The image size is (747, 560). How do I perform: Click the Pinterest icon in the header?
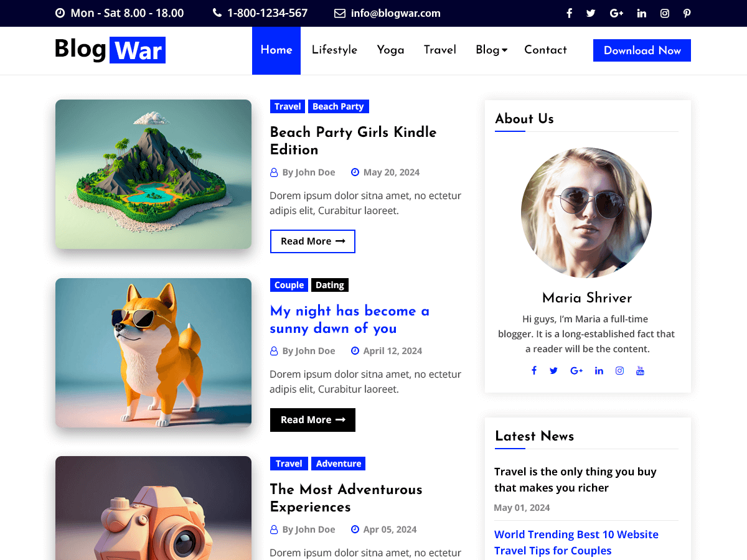point(687,12)
